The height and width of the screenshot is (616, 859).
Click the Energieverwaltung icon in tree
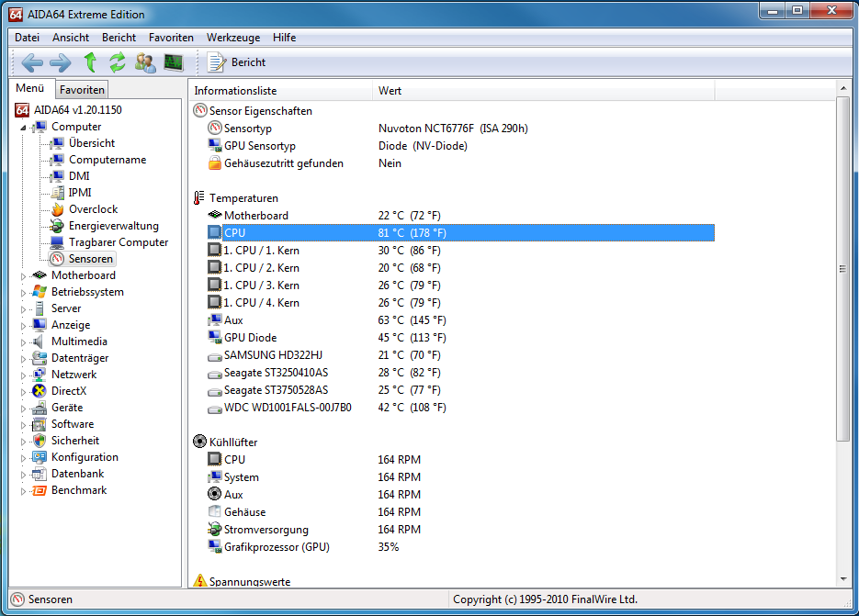(x=57, y=226)
